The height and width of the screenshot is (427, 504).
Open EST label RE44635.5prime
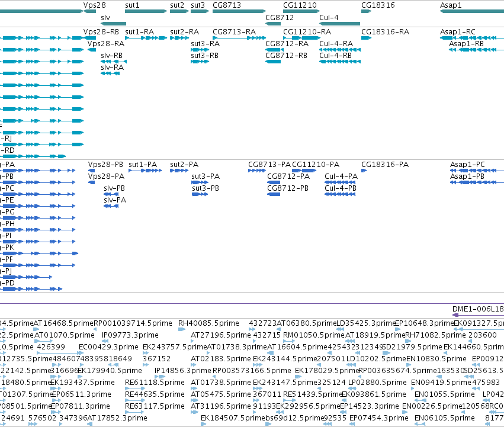(x=155, y=394)
